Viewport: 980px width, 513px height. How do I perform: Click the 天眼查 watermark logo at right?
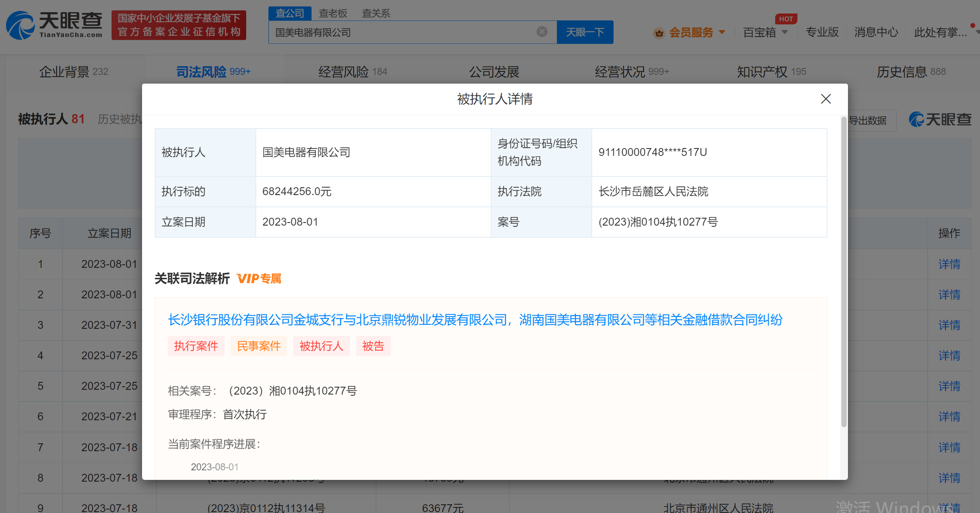tap(940, 119)
